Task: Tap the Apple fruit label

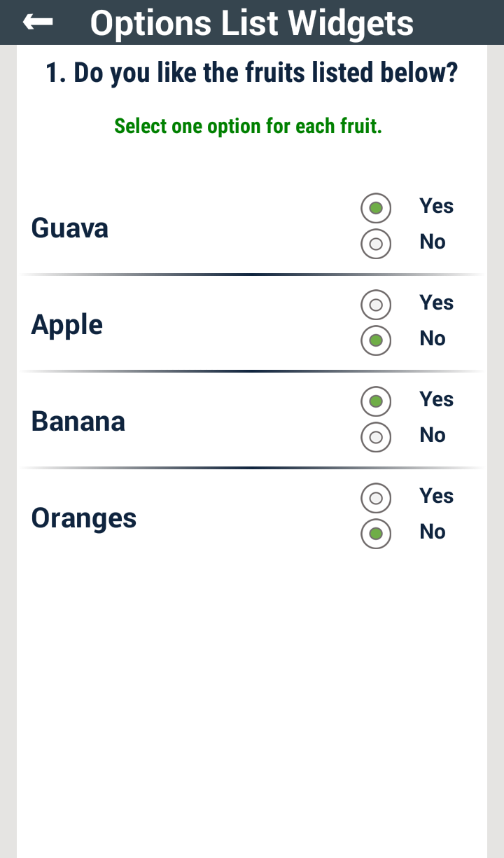Action: 67,326
